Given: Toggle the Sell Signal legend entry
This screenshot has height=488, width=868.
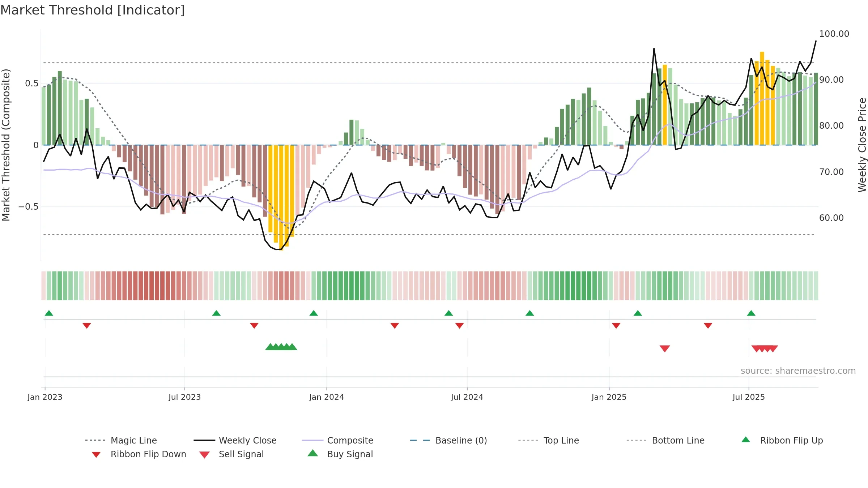Looking at the screenshot, I should 231,454.
